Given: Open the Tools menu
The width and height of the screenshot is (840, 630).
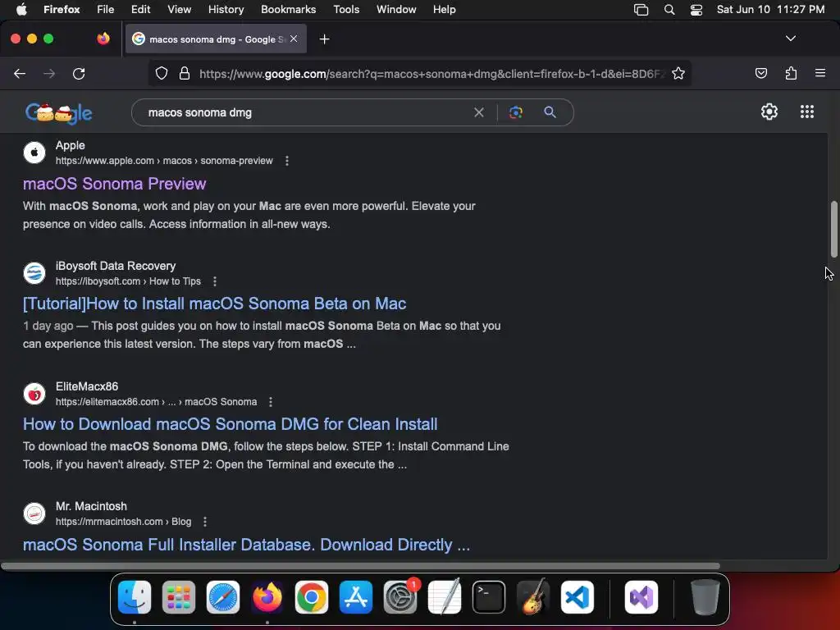Looking at the screenshot, I should tap(346, 9).
